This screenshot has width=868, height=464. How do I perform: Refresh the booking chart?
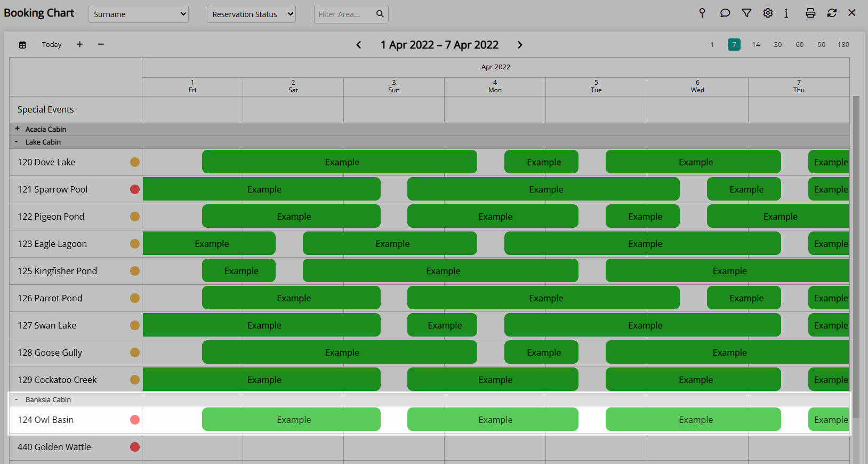832,13
